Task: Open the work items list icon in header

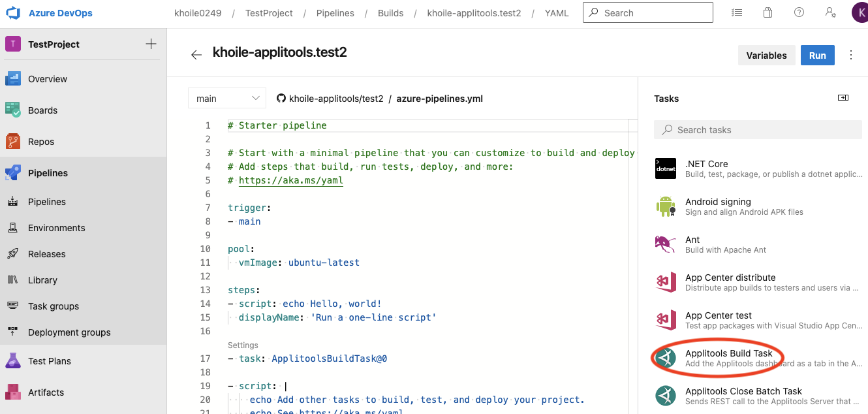Action: (x=737, y=12)
